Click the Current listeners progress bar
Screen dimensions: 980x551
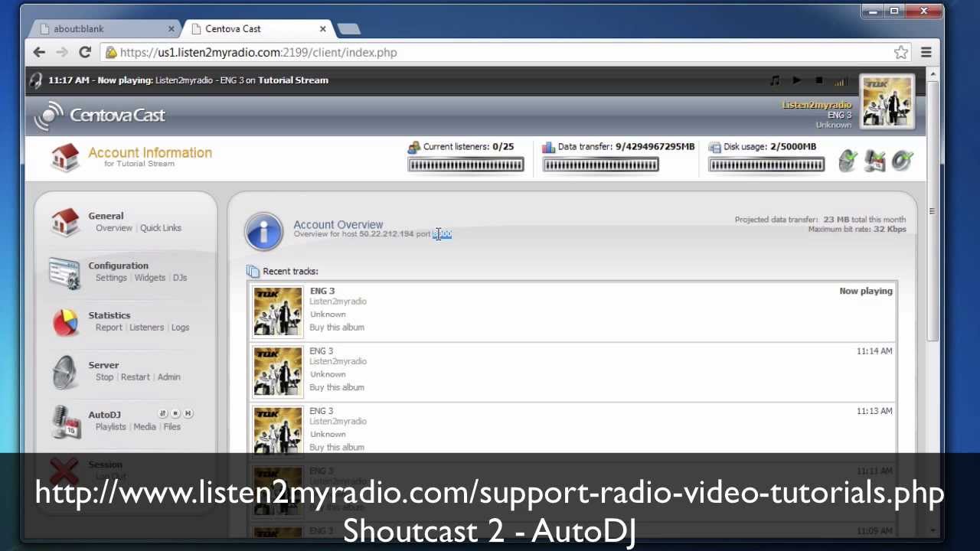point(465,165)
